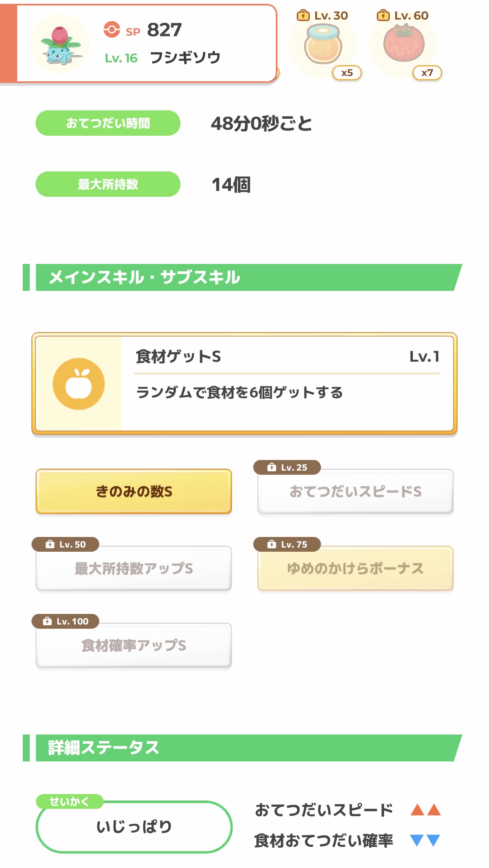Screen dimensions: 489x868
Task: Tap the blue down-arrows for 食材おてつだい確率
Action: coord(425,840)
